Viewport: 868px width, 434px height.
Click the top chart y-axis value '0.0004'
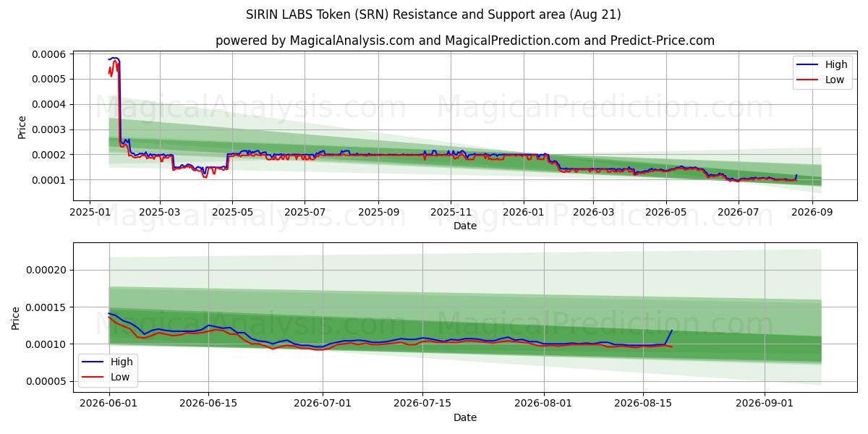click(48, 104)
